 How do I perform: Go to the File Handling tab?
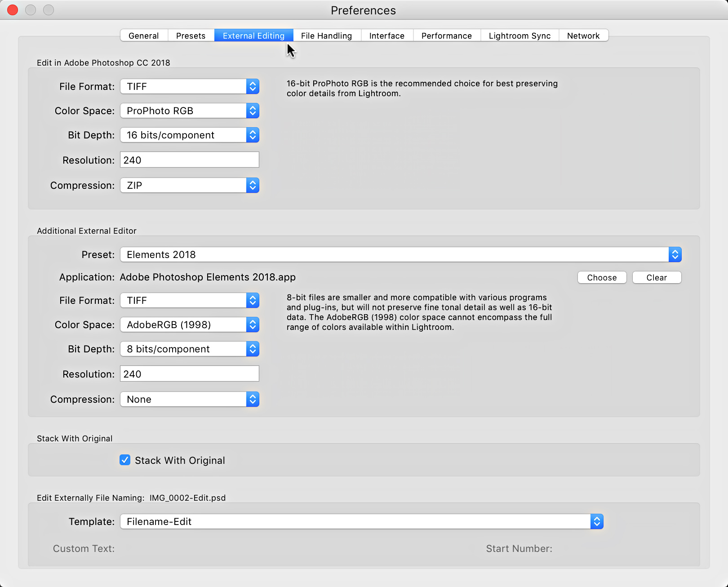pos(327,36)
